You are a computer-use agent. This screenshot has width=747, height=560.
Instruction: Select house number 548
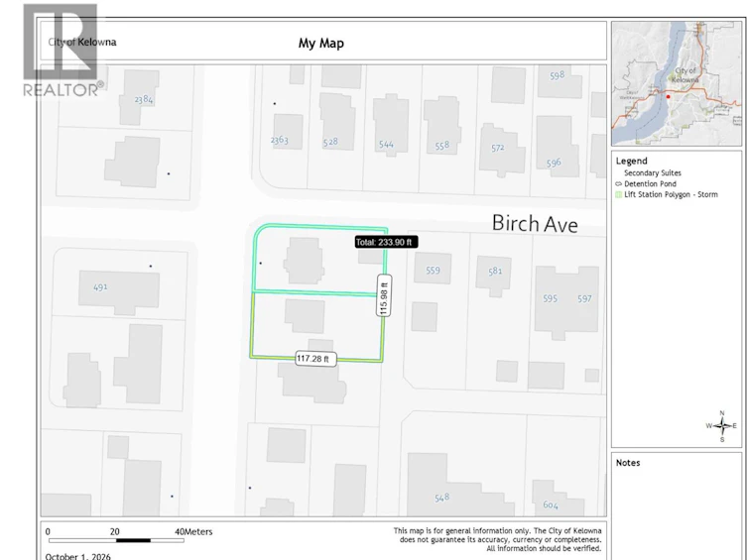point(441,498)
